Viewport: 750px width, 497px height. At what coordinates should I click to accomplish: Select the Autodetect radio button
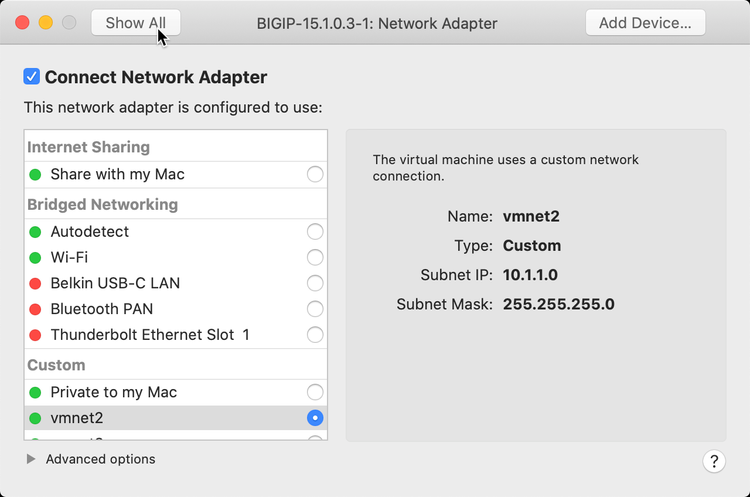pyautogui.click(x=315, y=232)
